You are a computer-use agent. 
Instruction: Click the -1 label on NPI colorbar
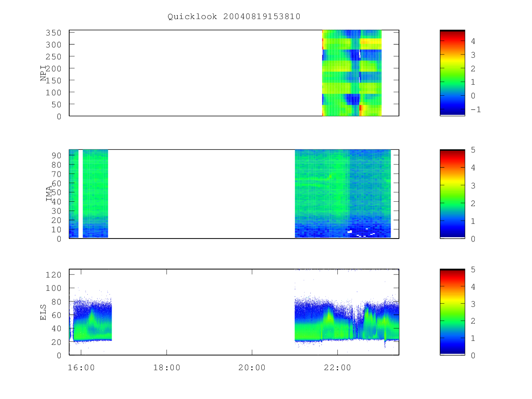tap(476, 110)
